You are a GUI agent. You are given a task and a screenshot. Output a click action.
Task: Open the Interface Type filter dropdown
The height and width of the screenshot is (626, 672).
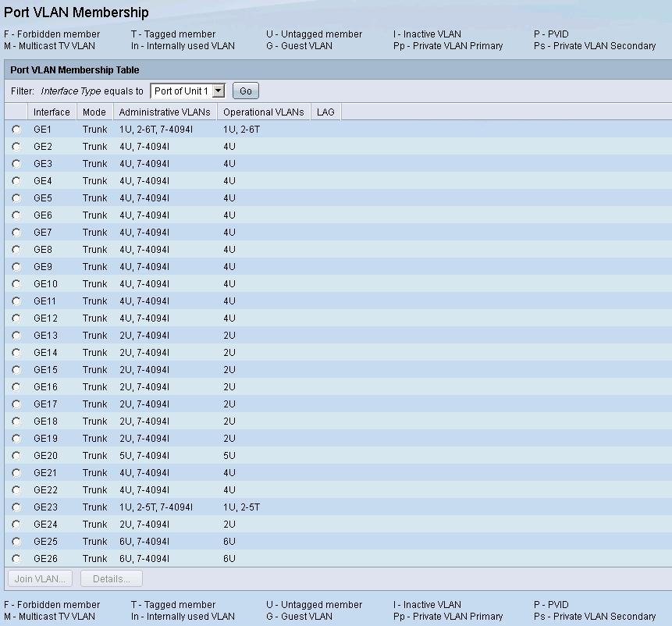click(187, 91)
